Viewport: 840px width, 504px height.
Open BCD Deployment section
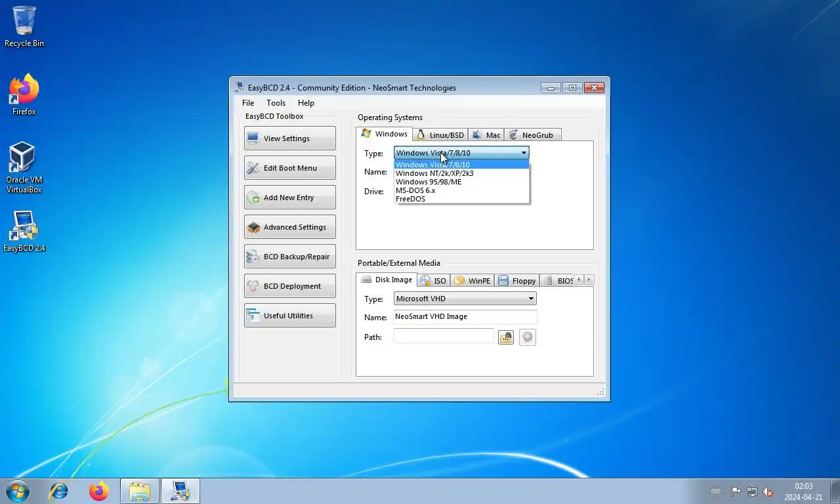[x=289, y=286]
